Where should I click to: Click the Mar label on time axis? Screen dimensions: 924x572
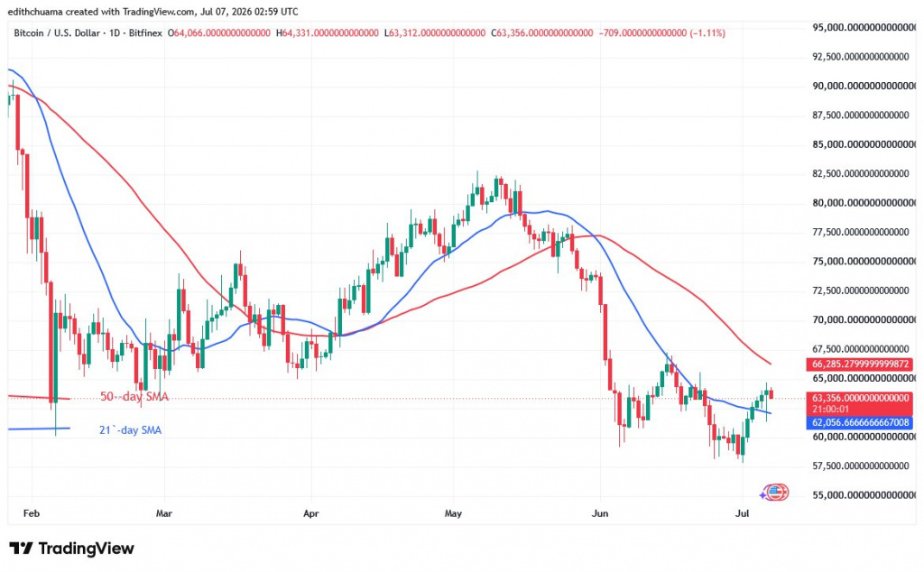164,513
